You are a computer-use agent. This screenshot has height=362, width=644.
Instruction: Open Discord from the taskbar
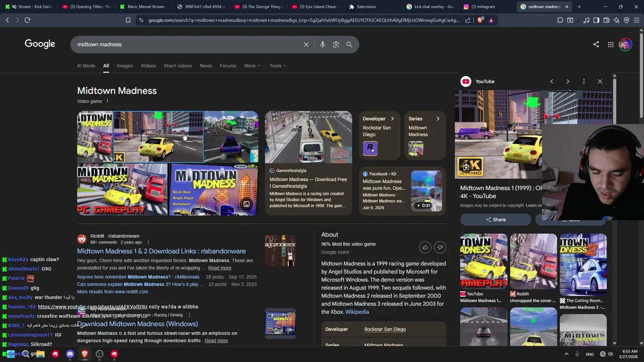70,354
